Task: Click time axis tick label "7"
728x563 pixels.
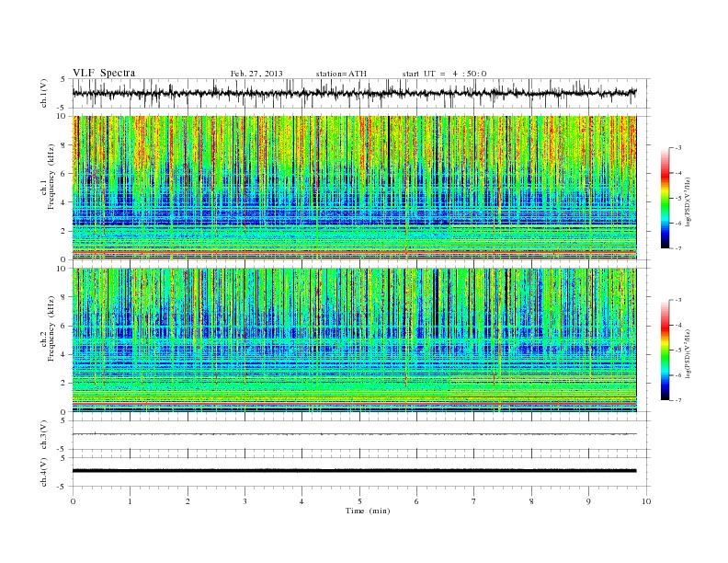Action: 474,501
